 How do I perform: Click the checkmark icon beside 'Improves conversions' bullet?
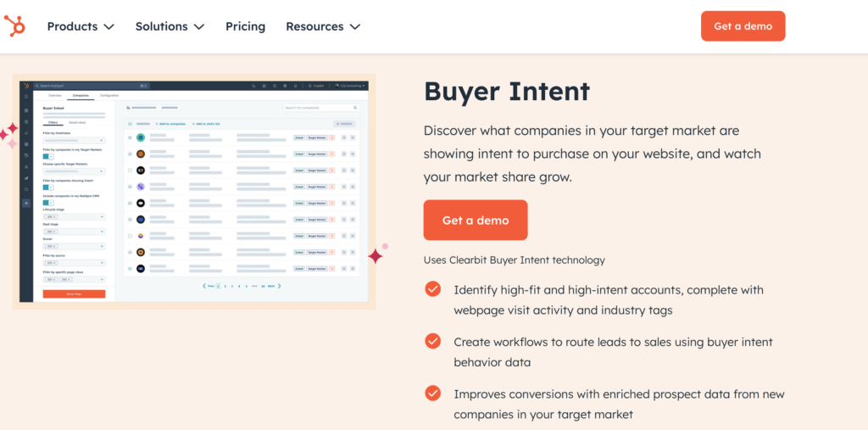point(433,393)
